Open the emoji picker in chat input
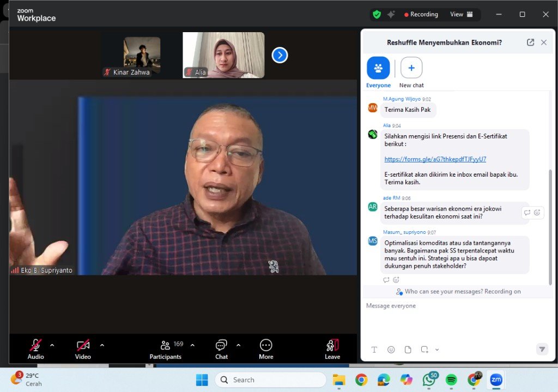 coord(391,349)
